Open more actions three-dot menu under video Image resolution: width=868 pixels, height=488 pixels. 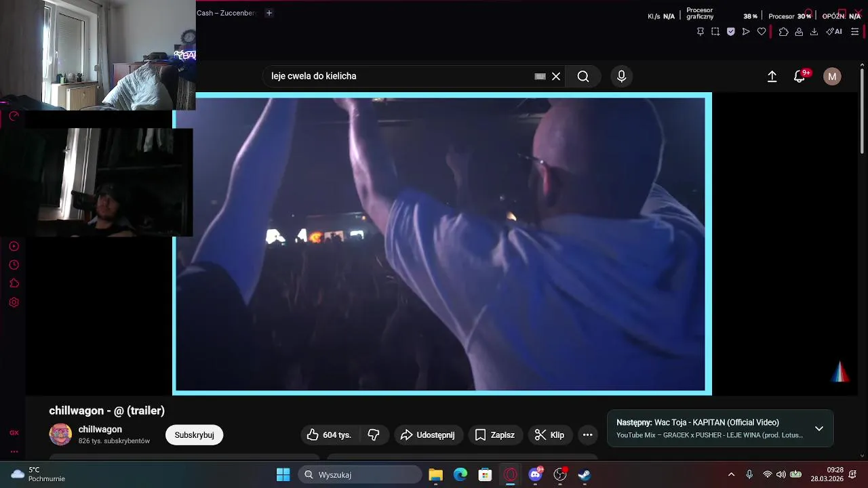coord(588,435)
